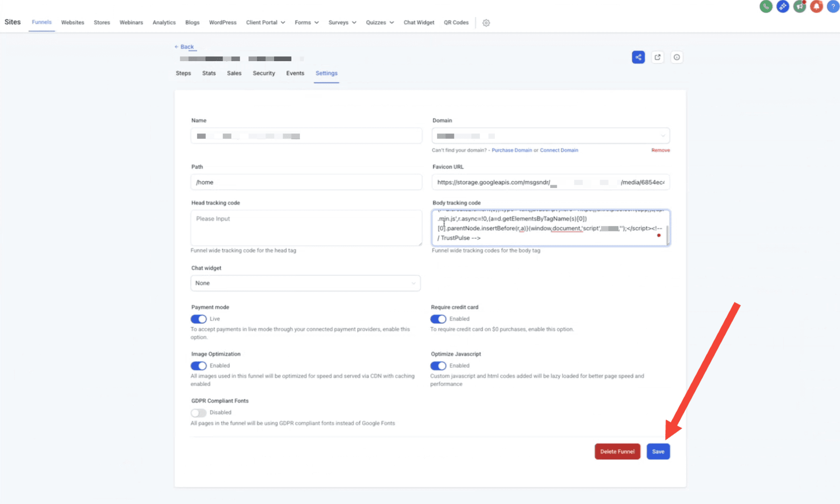Expand the Client Portal menu

pos(265,22)
